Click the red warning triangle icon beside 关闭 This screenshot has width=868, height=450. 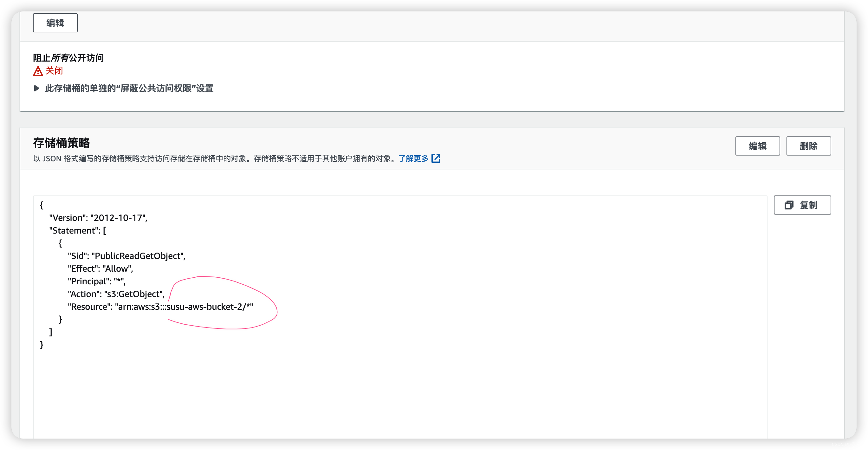(38, 71)
